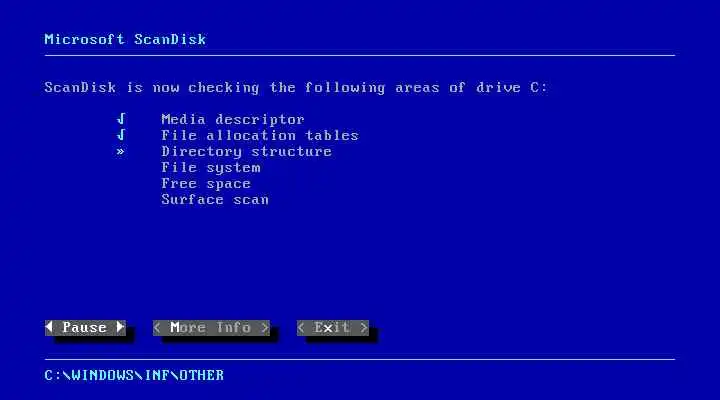The image size is (720, 400).
Task: Click 'ScanDisk is now checking' heading line
Action: point(296,88)
